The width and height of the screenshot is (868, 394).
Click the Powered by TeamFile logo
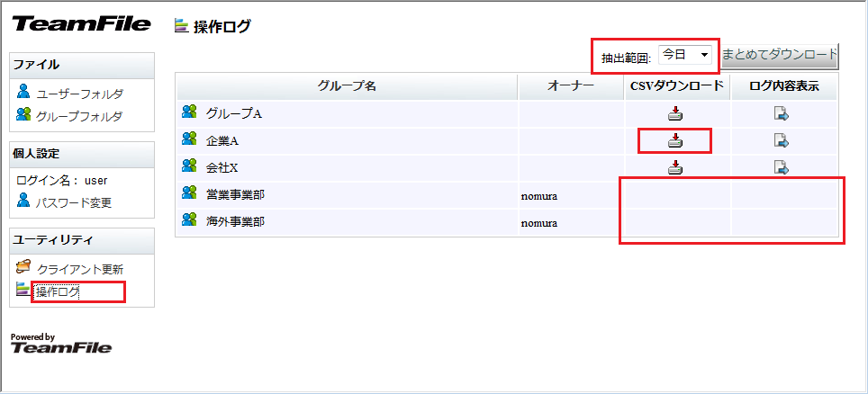coord(61,345)
